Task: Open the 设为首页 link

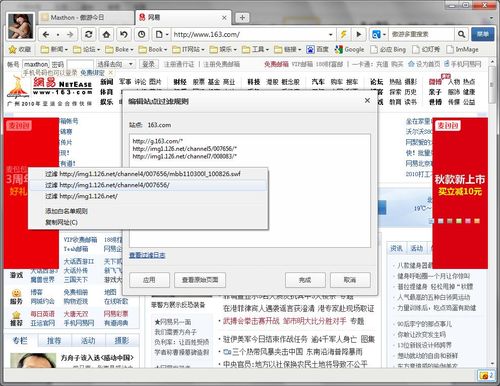Action: point(424,64)
